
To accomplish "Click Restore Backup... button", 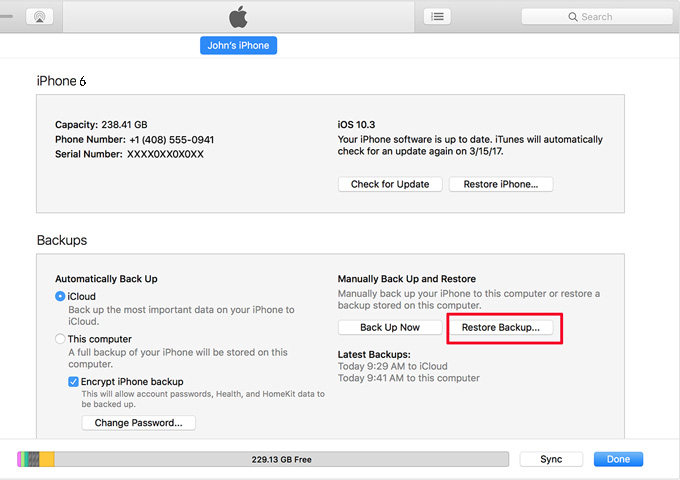I will coord(501,327).
